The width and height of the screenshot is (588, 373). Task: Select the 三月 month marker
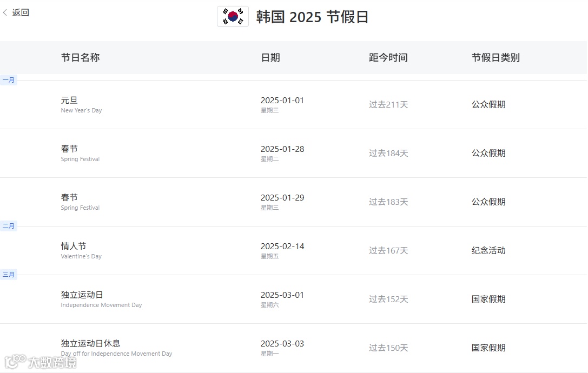tap(8, 275)
